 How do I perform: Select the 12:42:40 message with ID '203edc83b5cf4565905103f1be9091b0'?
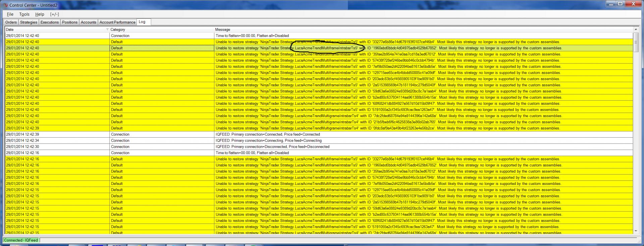tap(423, 79)
